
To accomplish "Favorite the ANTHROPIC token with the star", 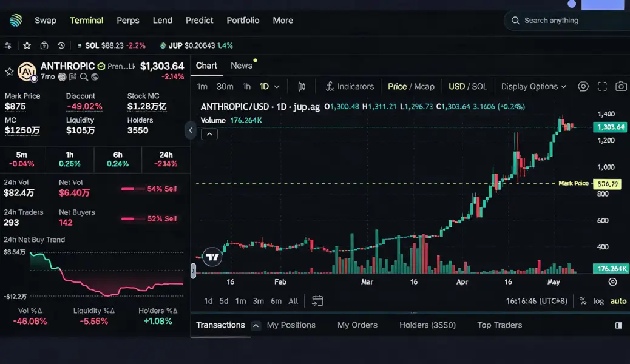I will 9,72.
